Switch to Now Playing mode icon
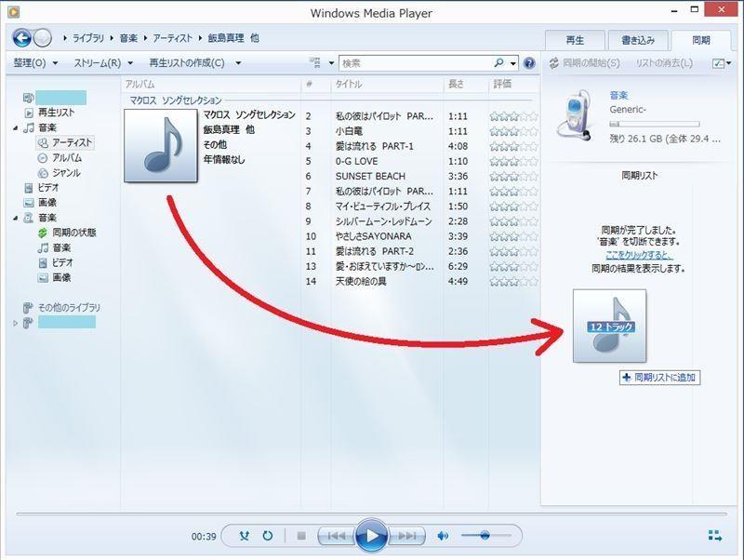The image size is (744, 560). click(x=715, y=536)
